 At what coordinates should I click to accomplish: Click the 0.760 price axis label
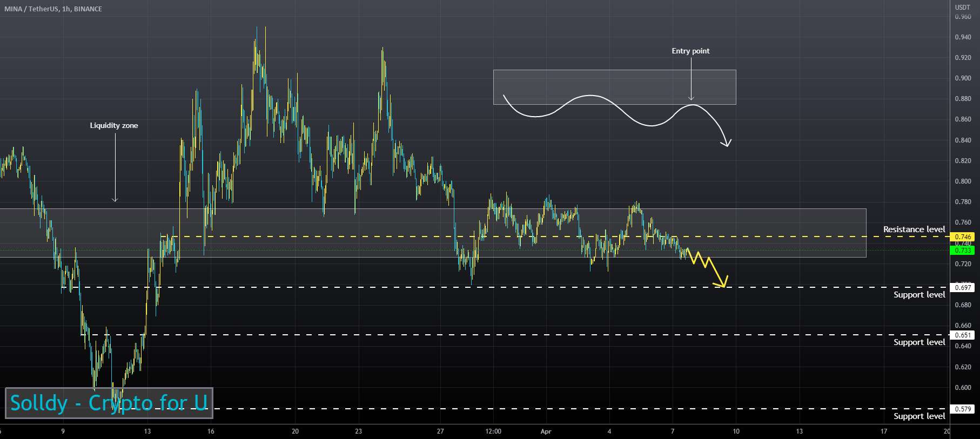pos(963,222)
